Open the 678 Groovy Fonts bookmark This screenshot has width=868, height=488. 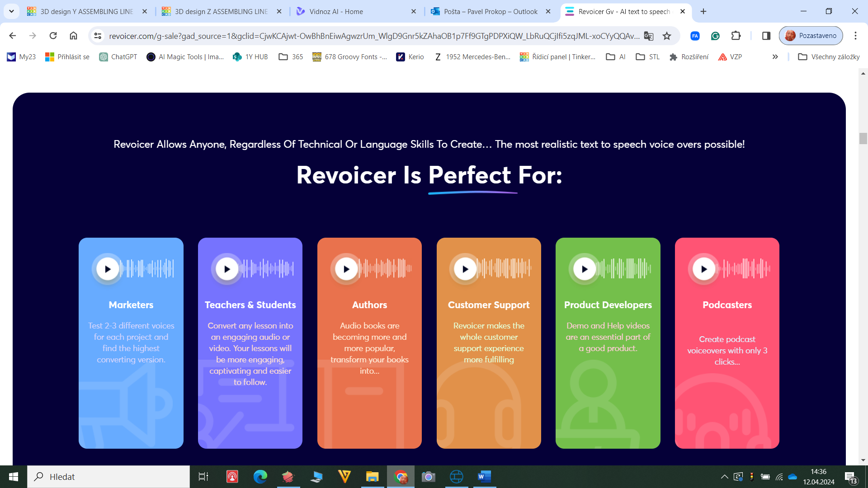(x=350, y=57)
